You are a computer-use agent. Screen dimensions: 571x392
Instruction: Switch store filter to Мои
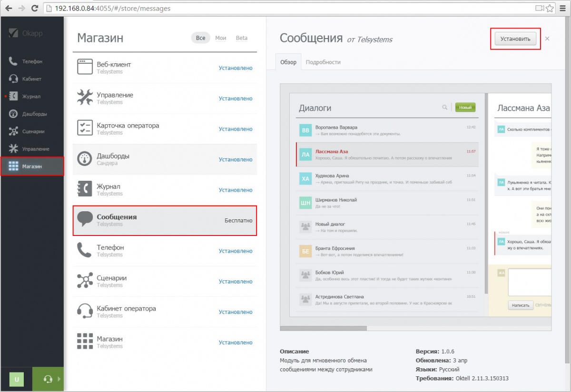221,38
